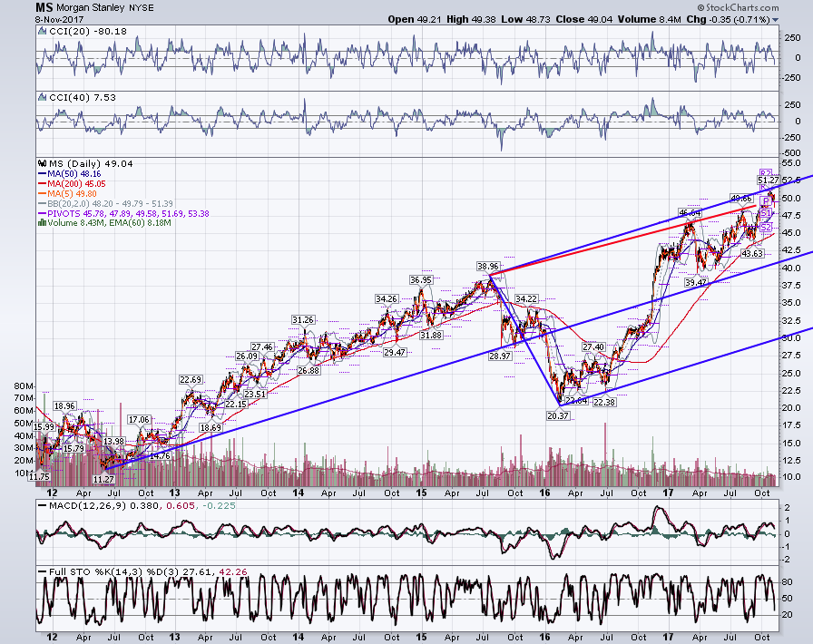Click the High 49.38 value

471,19
